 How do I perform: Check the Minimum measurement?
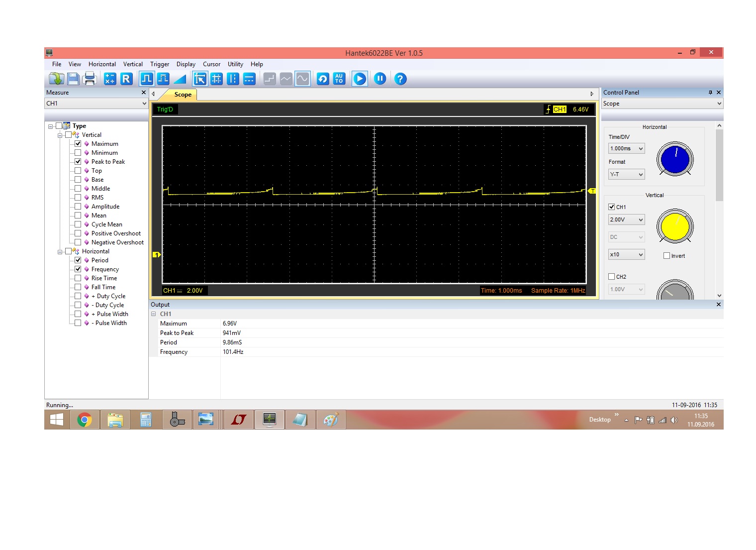click(x=78, y=153)
